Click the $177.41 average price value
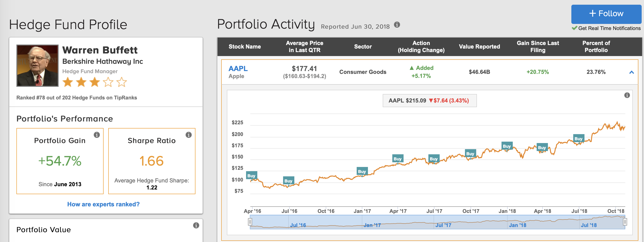Viewport: 644px width, 242px height. coord(304,68)
